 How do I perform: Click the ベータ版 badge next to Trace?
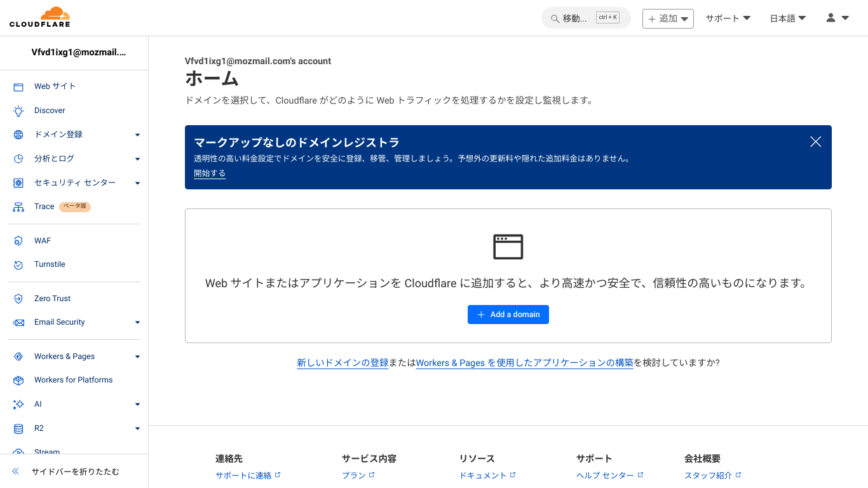75,207
